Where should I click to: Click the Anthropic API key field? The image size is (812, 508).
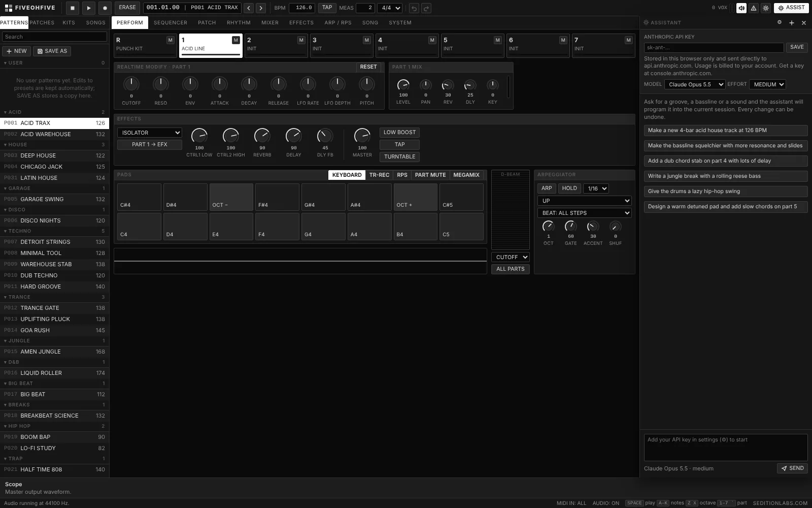[x=714, y=47]
